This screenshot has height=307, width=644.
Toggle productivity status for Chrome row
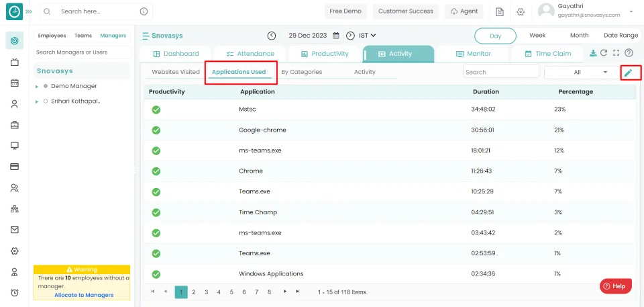[x=156, y=171]
